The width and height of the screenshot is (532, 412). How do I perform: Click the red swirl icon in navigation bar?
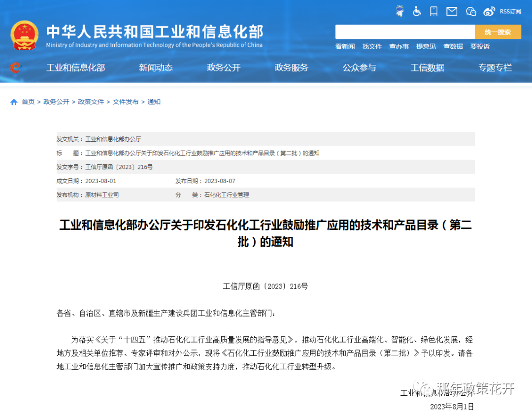(x=15, y=67)
